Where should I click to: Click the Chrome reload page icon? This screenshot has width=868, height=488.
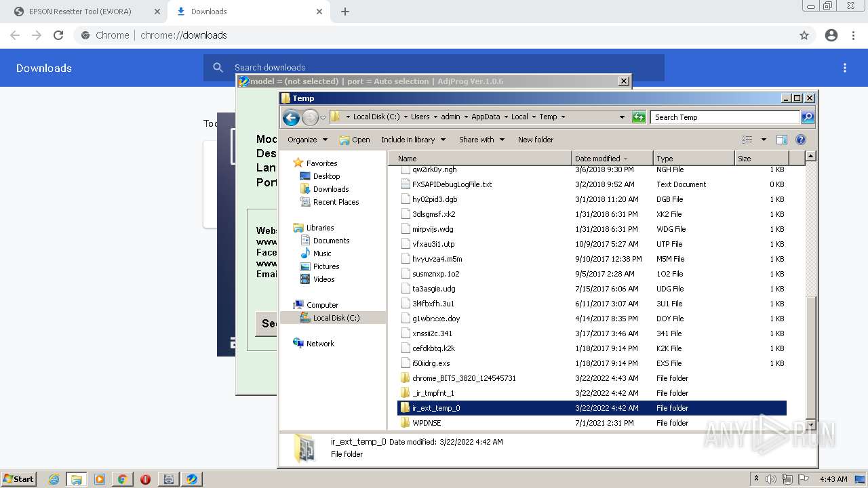[58, 35]
